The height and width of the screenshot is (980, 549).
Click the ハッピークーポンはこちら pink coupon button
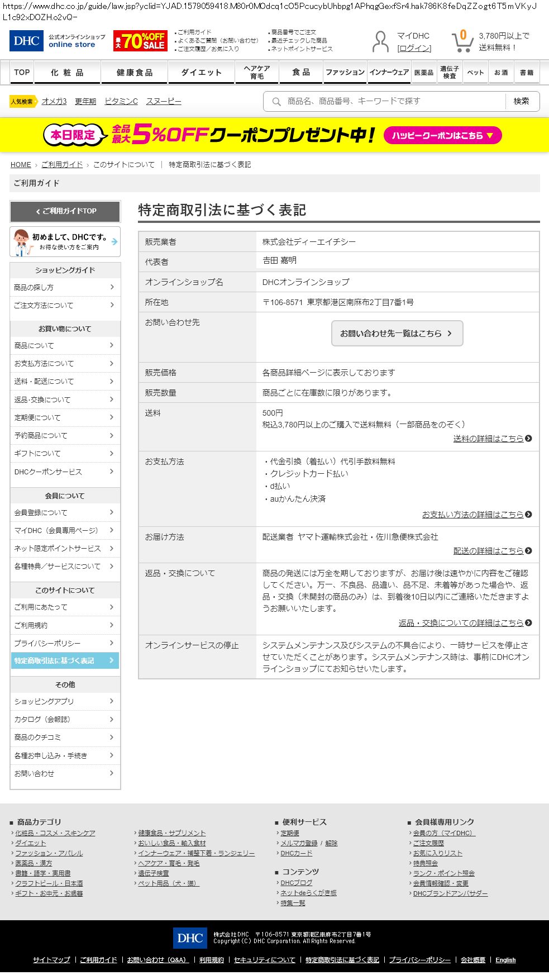pyautogui.click(x=442, y=135)
